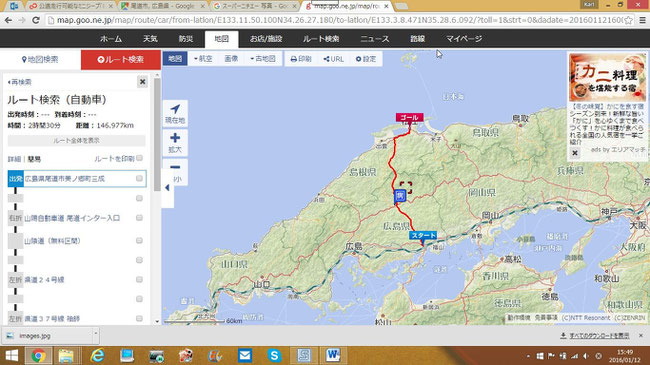Click the red goal marker on map
This screenshot has height=365, width=650.
click(410, 117)
